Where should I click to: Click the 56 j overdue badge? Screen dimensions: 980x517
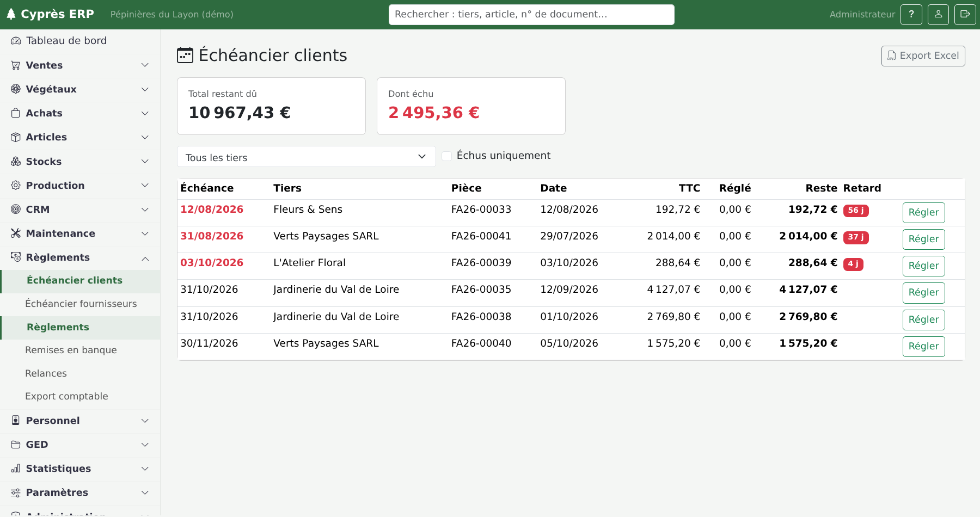[x=856, y=211]
